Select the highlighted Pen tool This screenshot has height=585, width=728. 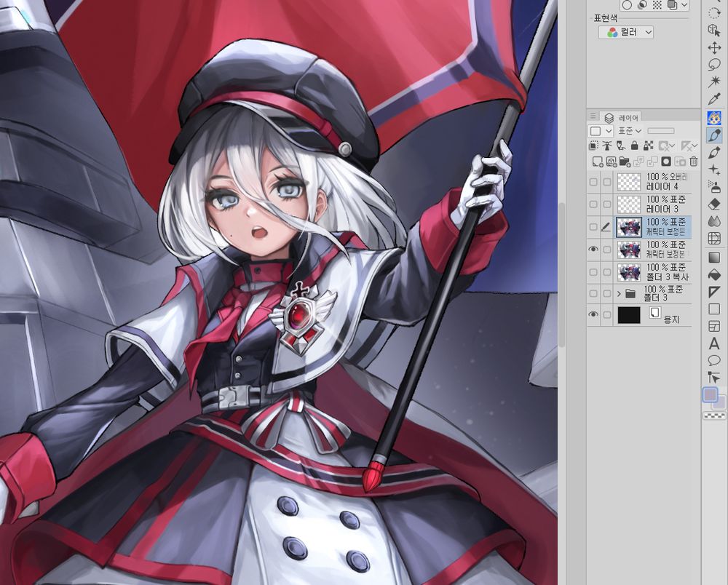pyautogui.click(x=714, y=135)
